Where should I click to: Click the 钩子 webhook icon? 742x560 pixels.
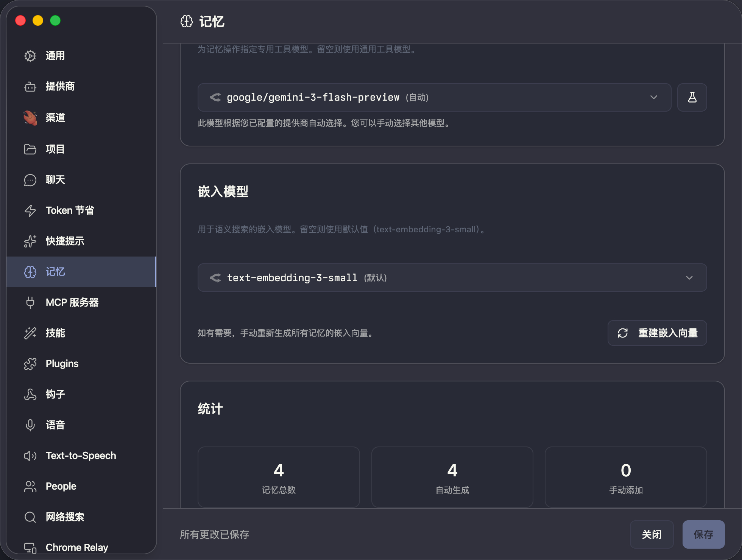(x=30, y=394)
